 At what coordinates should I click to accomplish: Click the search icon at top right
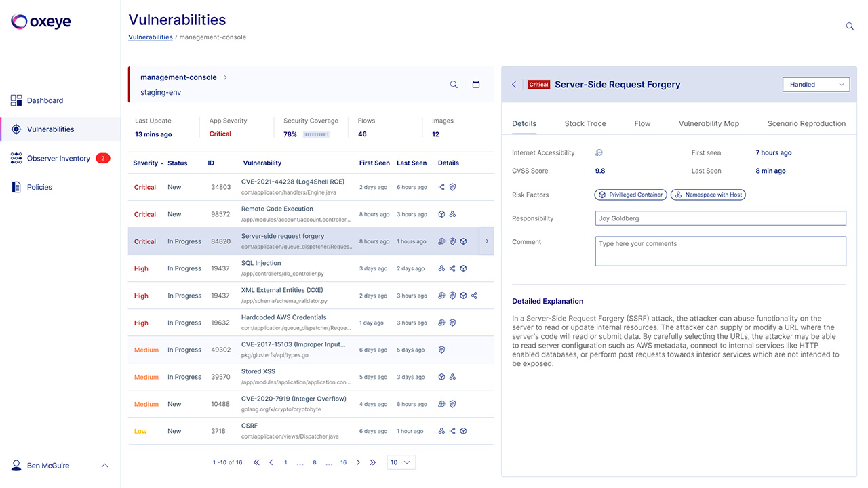pos(850,26)
